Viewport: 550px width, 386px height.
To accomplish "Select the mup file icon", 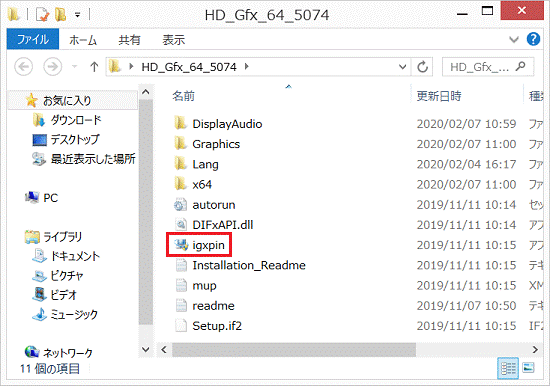I will click(x=181, y=285).
